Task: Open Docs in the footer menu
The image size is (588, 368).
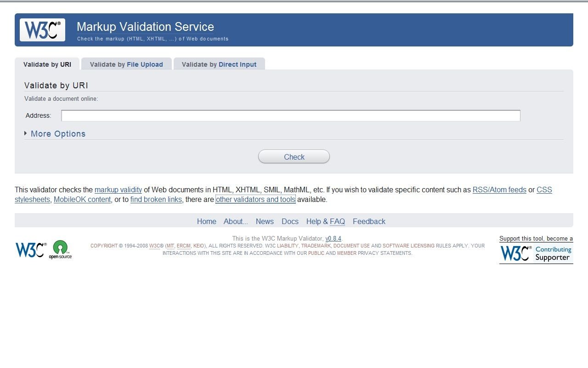Action: (x=290, y=221)
